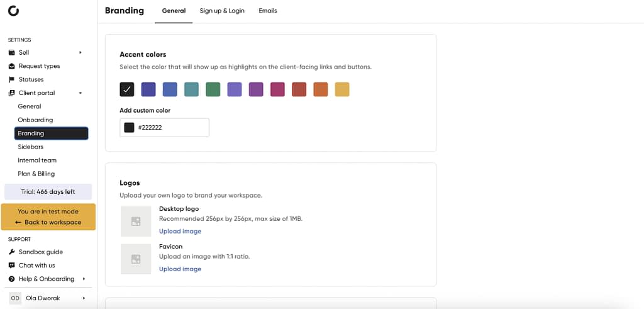Screen dimensions: 644x309
Task: Select the green accent color swatch
Action: 213,89
